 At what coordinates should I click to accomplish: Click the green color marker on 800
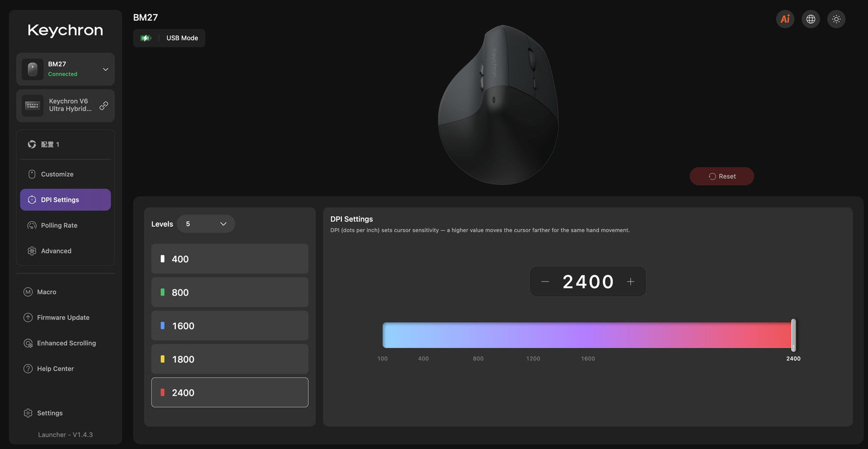click(163, 292)
